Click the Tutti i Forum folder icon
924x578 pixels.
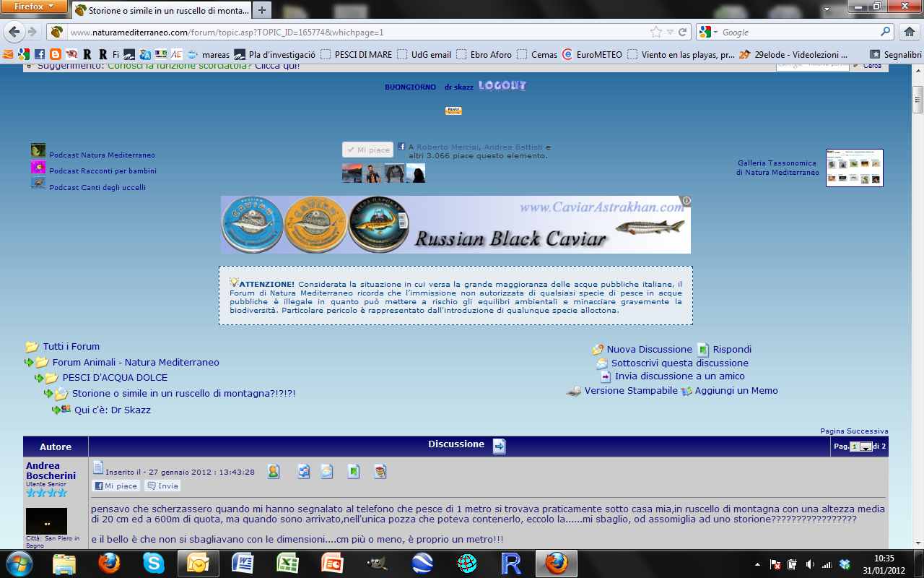point(32,347)
